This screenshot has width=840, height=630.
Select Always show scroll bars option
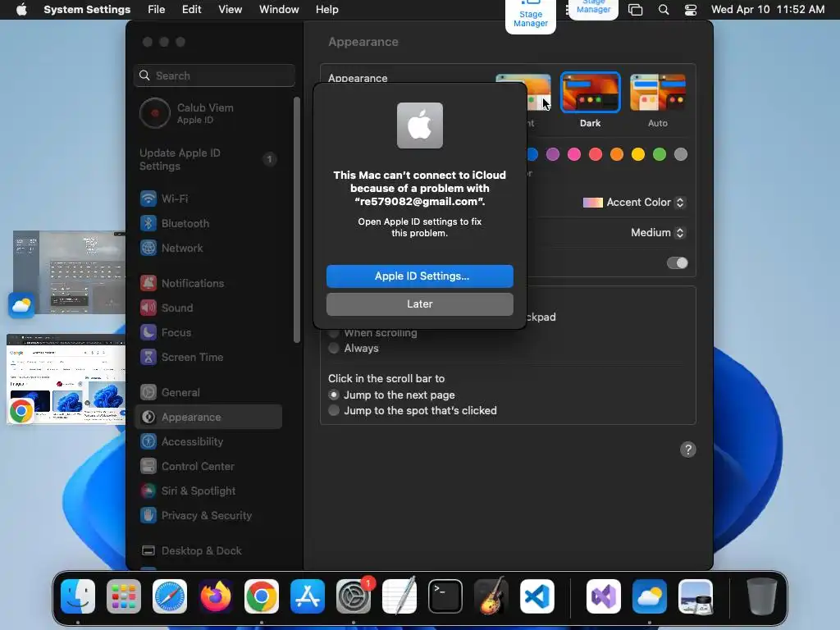tap(334, 348)
